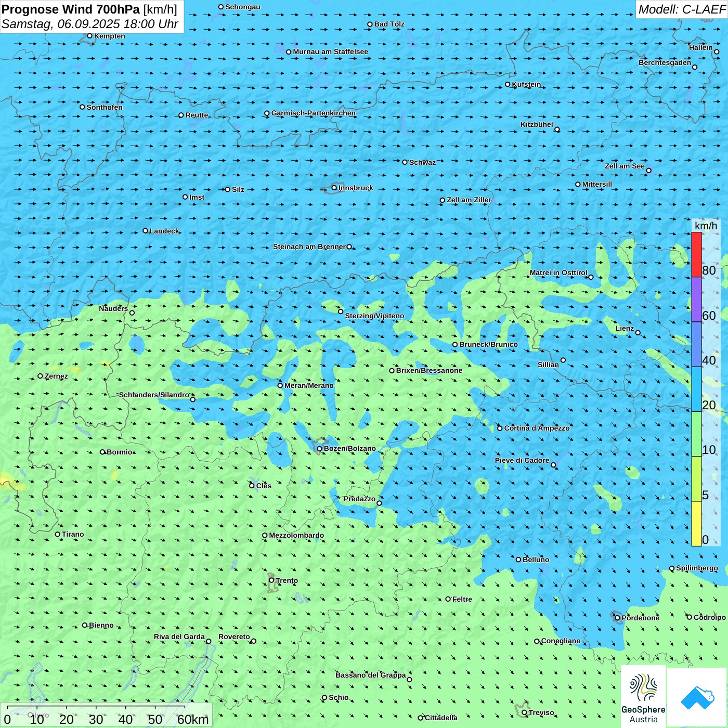Click the 'Pordenone' label
728x728 pixels.
click(641, 618)
